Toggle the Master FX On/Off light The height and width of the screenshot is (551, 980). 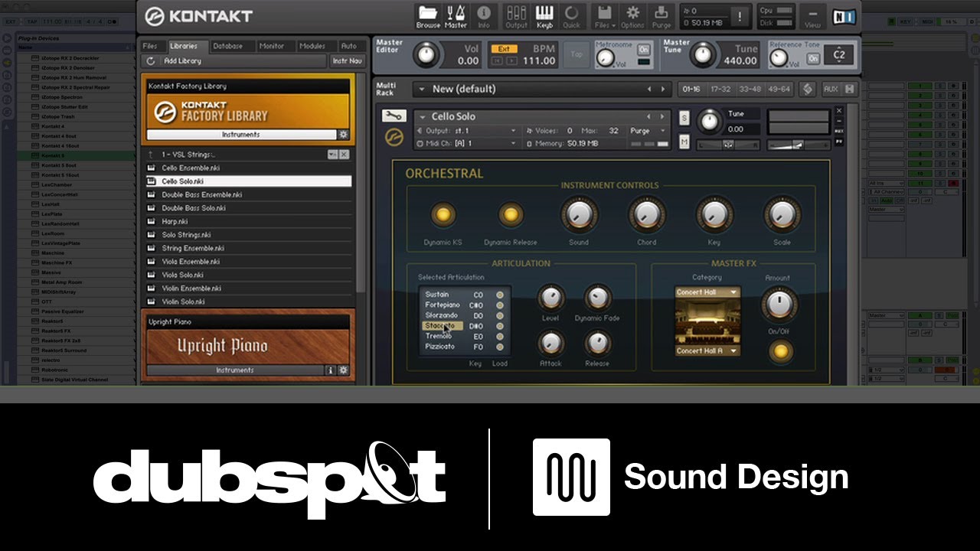[779, 352]
